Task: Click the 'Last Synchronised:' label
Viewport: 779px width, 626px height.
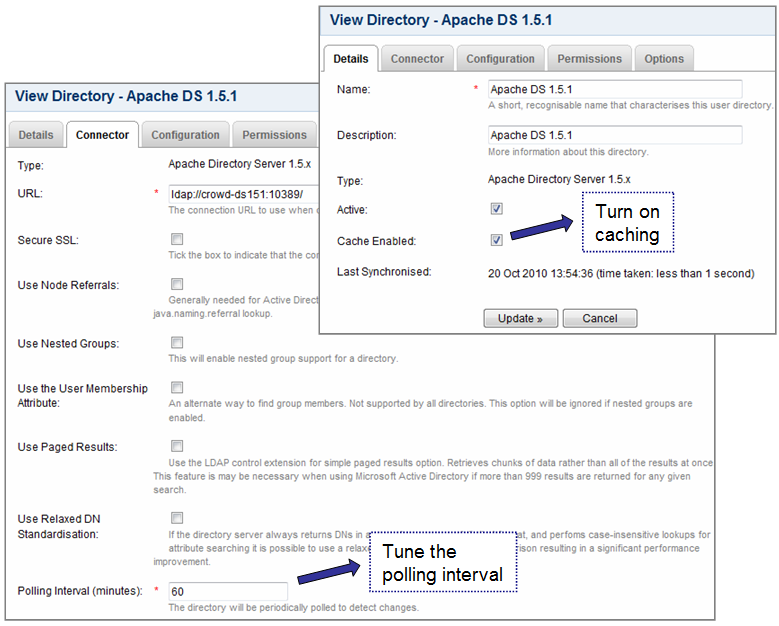Action: 384,271
